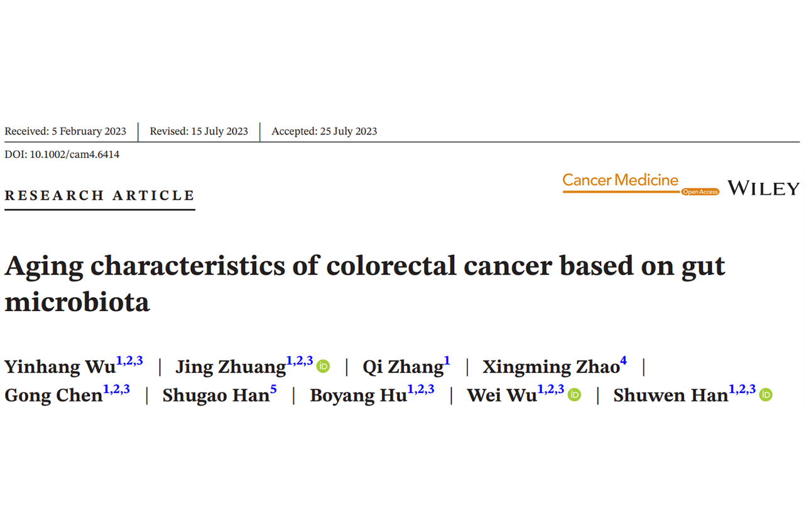Screen dimensions: 804x532
Task: Click Shugao Han's affiliation superscript 5
Action: (x=273, y=390)
